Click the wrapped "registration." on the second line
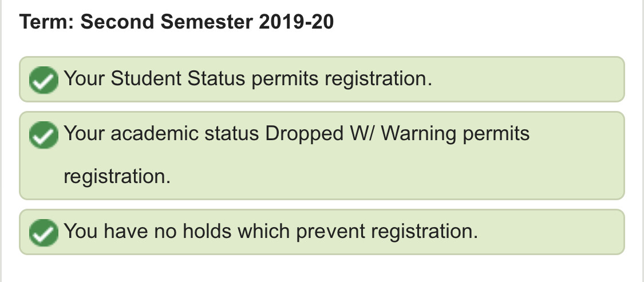644x282 pixels. pyautogui.click(x=117, y=177)
